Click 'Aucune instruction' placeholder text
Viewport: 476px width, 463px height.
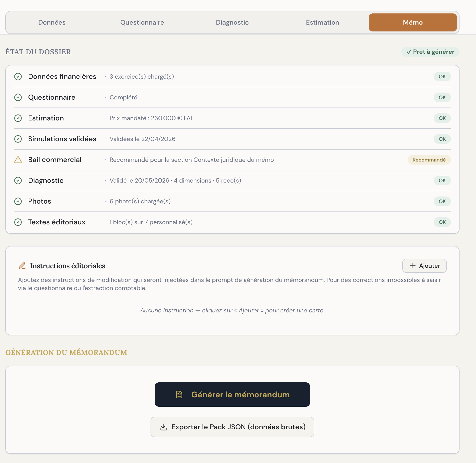click(x=232, y=310)
